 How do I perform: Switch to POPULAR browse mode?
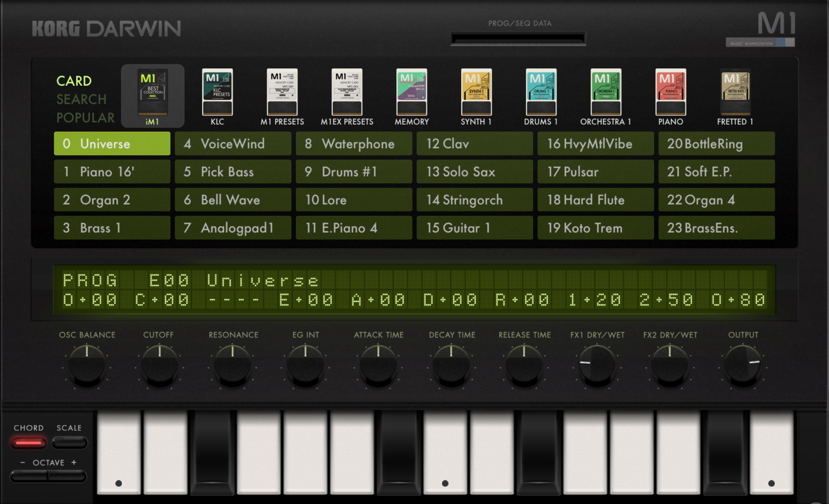pyautogui.click(x=85, y=117)
